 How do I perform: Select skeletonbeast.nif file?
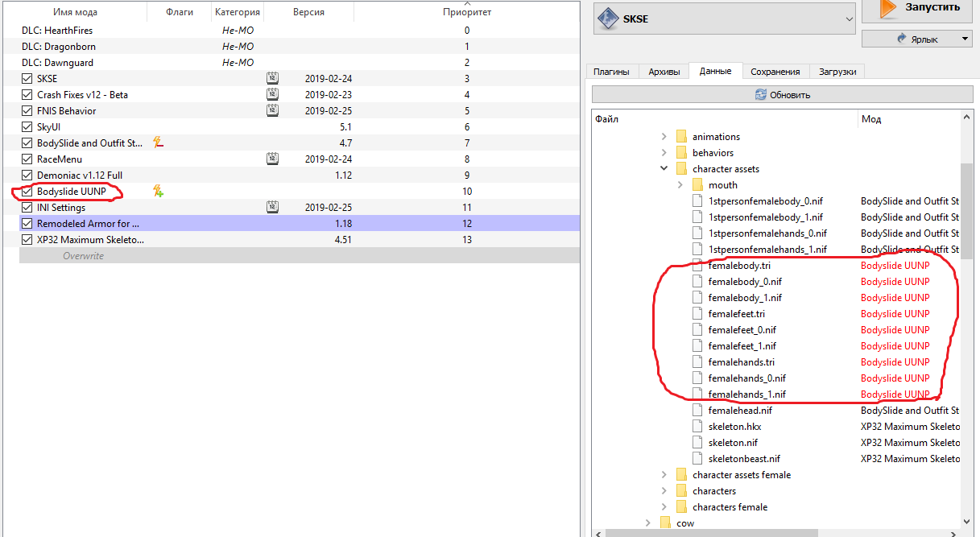[x=746, y=458]
